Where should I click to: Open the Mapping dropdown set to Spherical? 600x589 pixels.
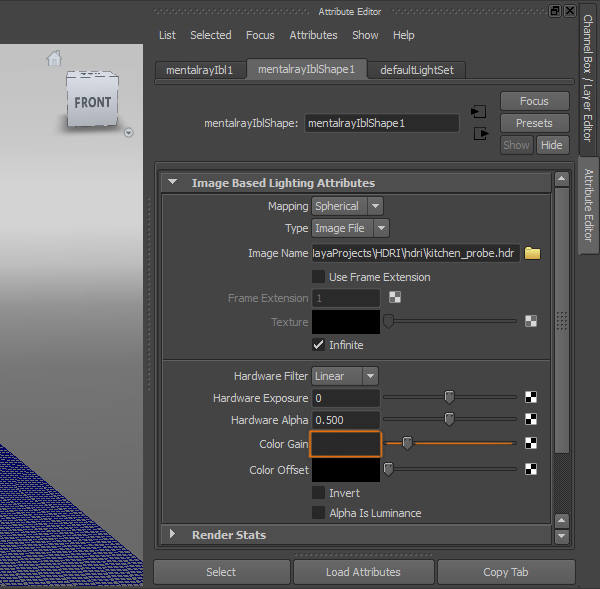347,206
